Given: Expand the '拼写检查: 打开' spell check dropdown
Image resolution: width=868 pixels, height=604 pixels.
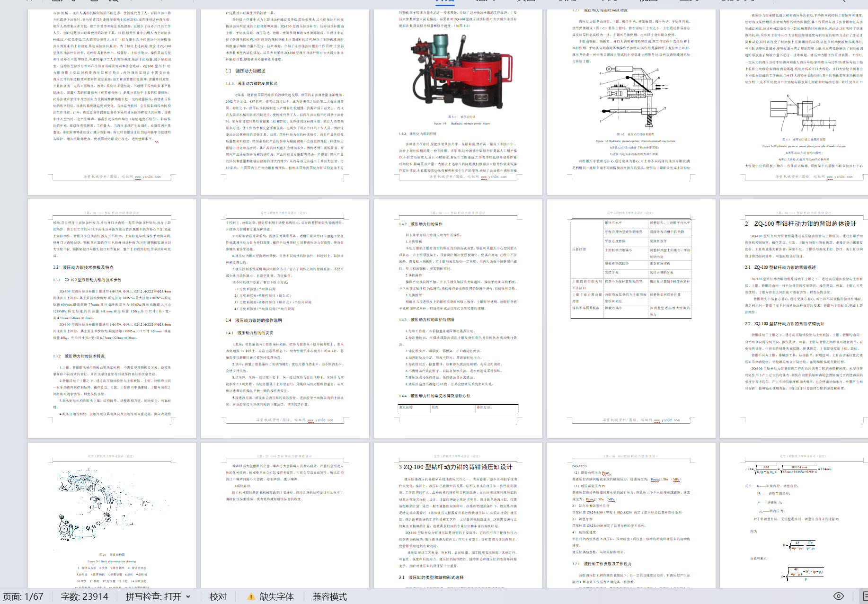Looking at the screenshot, I should [158, 596].
